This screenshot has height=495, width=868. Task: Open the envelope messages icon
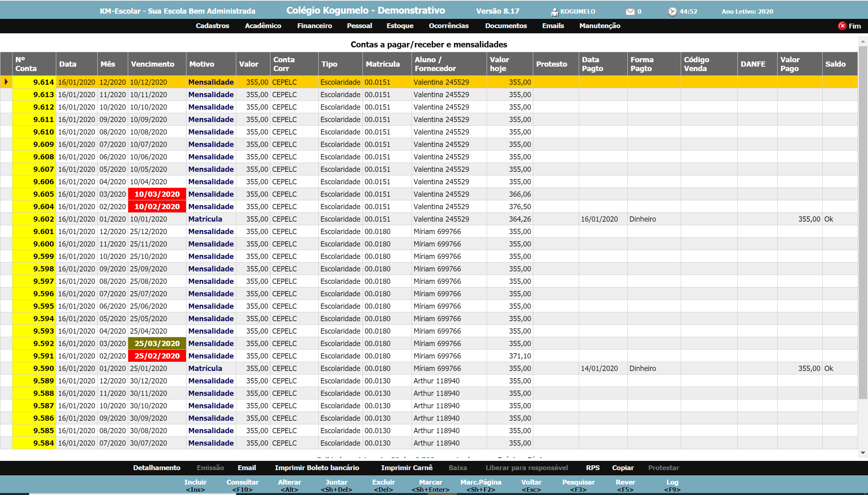click(630, 12)
